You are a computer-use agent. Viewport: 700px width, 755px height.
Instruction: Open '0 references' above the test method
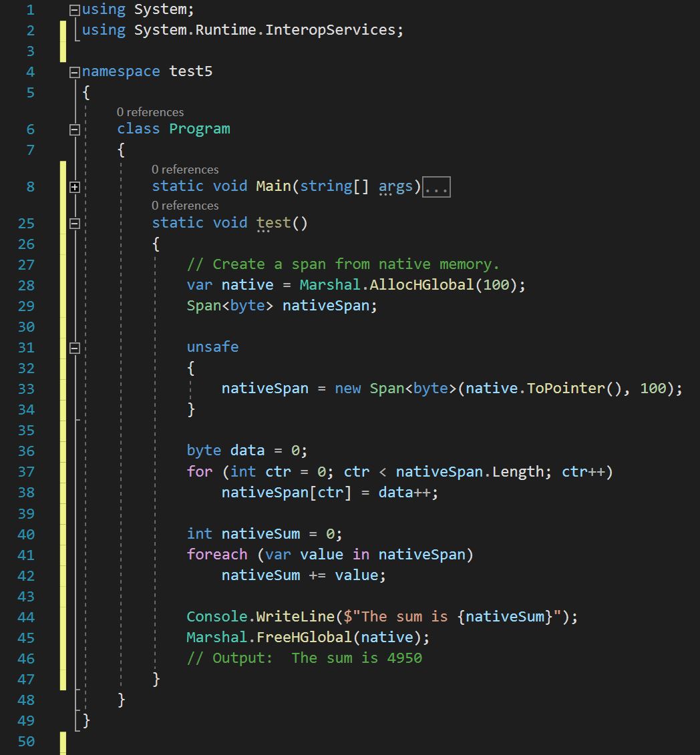184,206
